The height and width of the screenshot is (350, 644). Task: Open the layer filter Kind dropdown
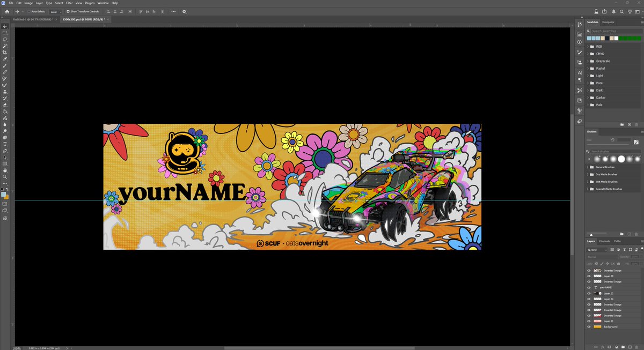(597, 250)
